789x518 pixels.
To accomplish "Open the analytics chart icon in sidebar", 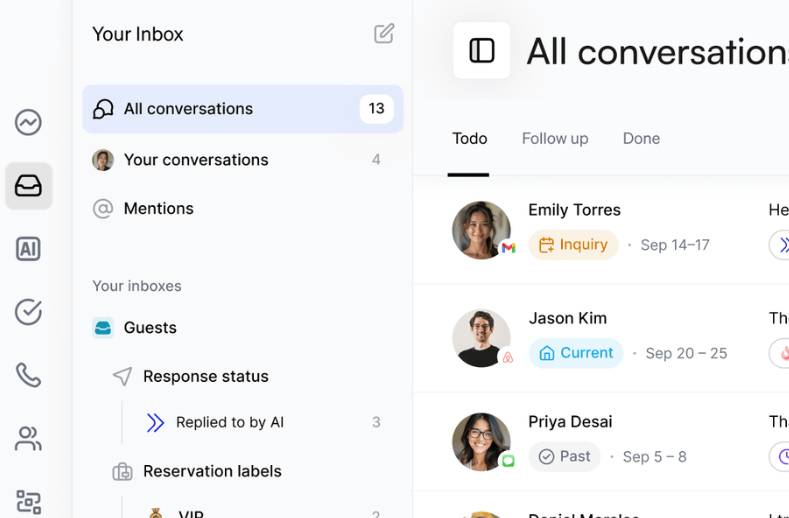I will coord(28,122).
